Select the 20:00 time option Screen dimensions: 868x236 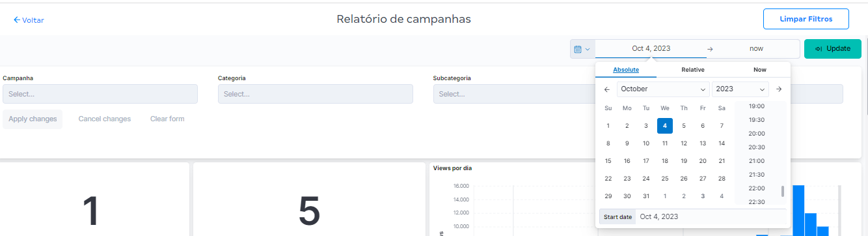pyautogui.click(x=757, y=134)
